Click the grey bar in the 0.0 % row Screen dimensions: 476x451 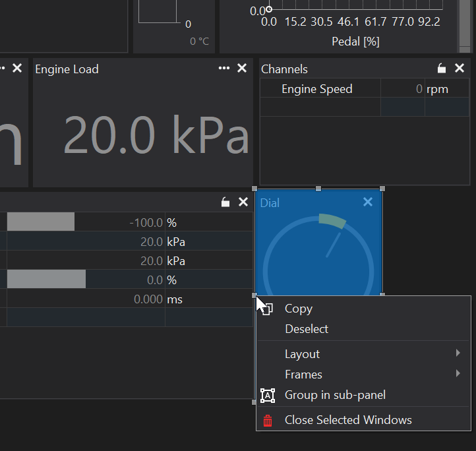(x=46, y=280)
